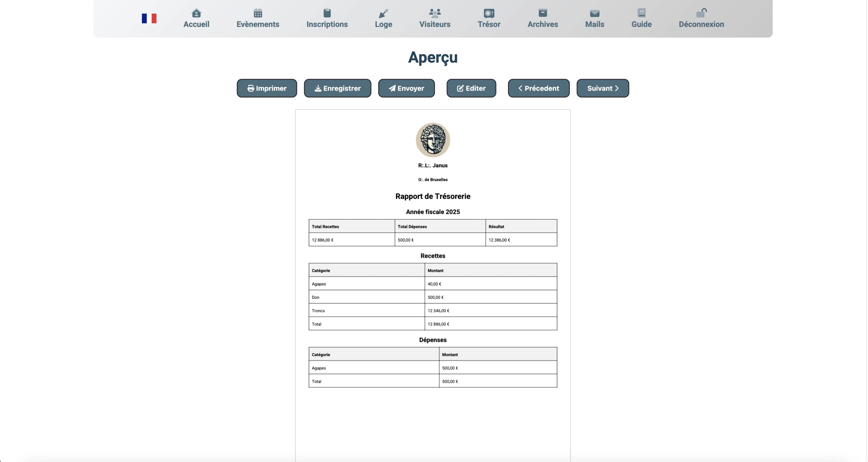Click the Janus lodge logo image
The image size is (868, 462).
[433, 140]
